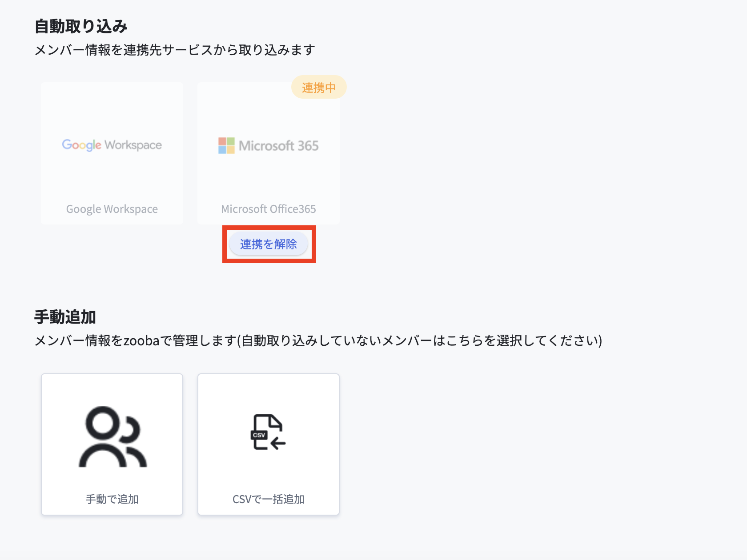
Task: Click the 連携を解除 button
Action: click(269, 244)
